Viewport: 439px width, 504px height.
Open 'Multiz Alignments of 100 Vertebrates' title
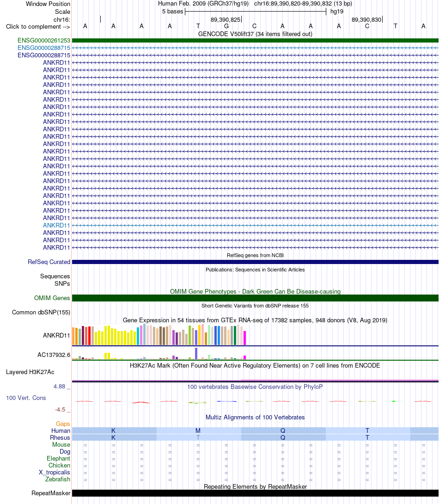[255, 417]
